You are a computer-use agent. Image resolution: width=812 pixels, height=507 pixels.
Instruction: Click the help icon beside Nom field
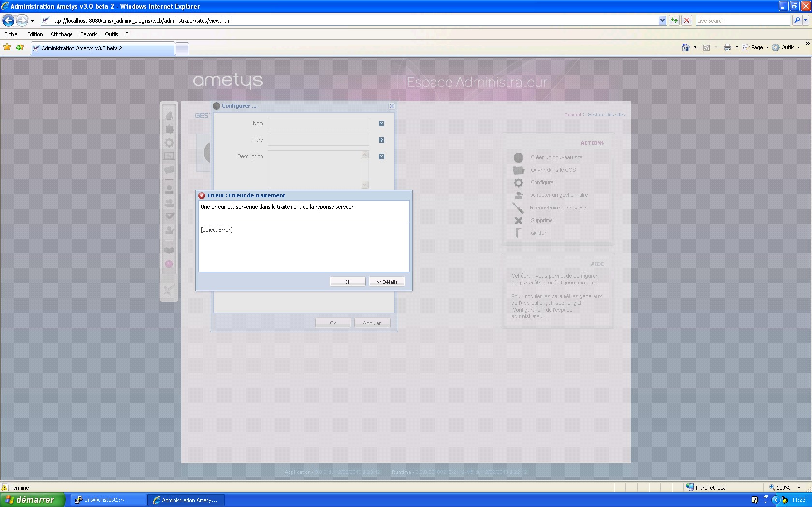pyautogui.click(x=381, y=124)
